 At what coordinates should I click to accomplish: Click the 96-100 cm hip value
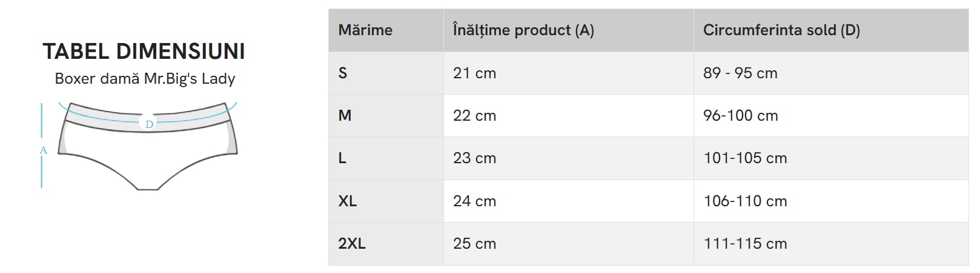pyautogui.click(x=740, y=116)
